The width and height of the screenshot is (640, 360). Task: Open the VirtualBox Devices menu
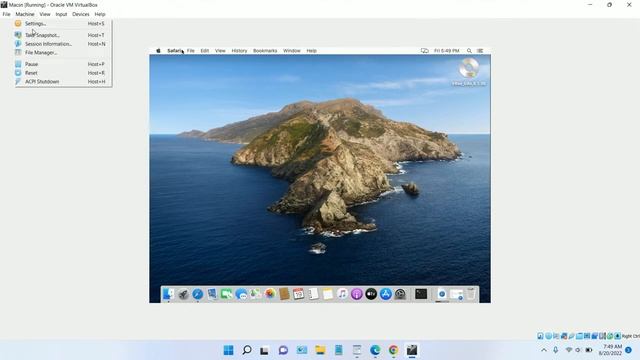[80, 14]
